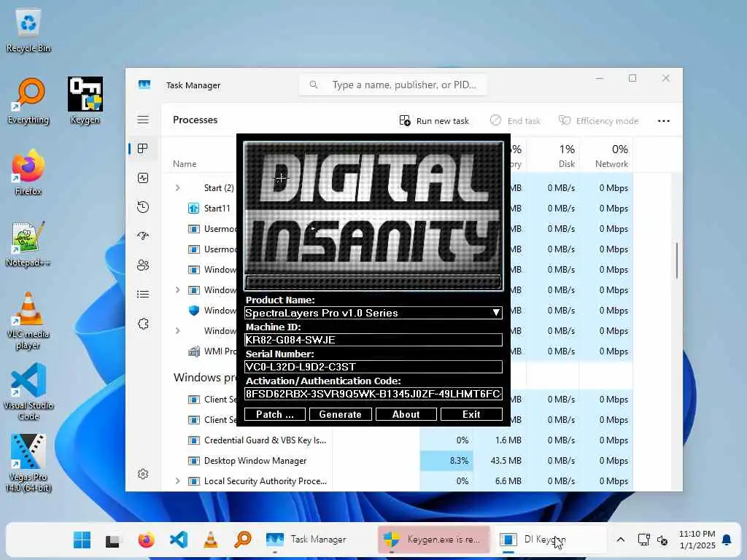The image size is (747, 560).
Task: Switch to the Keygen.exe taskbar item
Action: [x=434, y=540]
